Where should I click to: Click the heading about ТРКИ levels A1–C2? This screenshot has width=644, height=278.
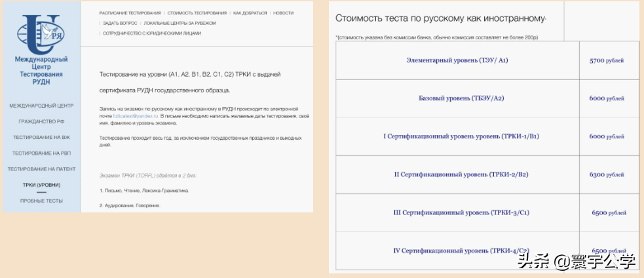click(190, 82)
